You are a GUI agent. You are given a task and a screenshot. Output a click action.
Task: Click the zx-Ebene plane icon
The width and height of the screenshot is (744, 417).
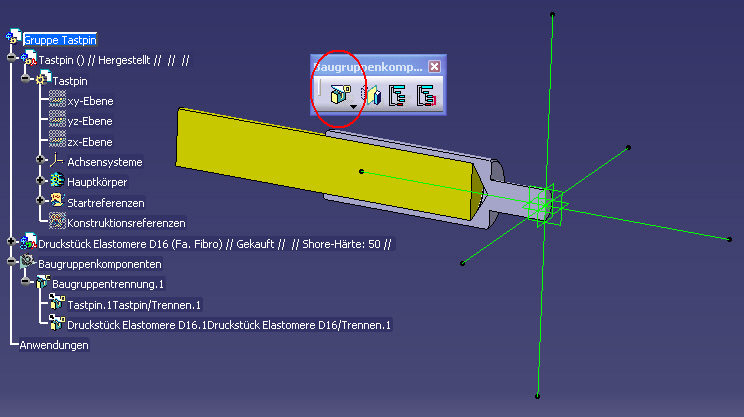57,139
